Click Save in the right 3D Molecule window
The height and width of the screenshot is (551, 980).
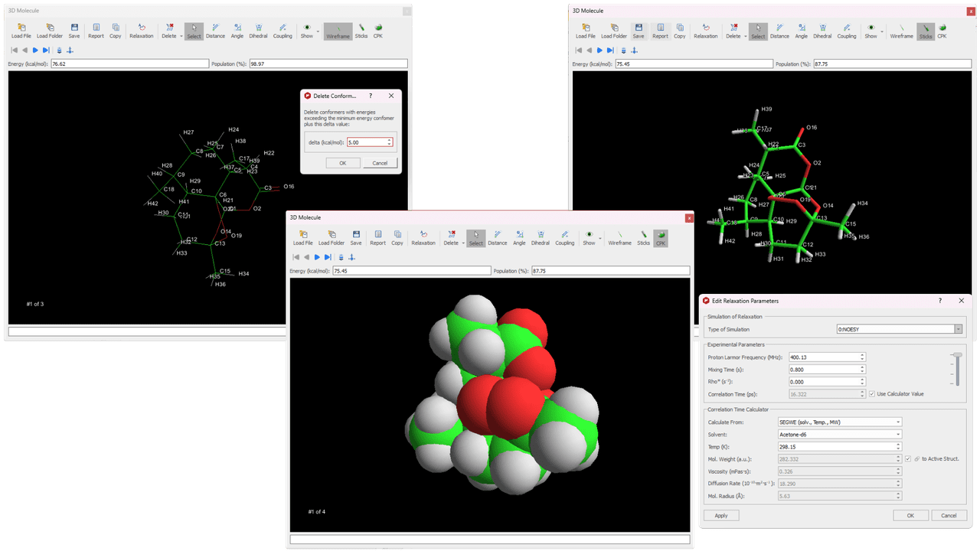[x=639, y=31]
